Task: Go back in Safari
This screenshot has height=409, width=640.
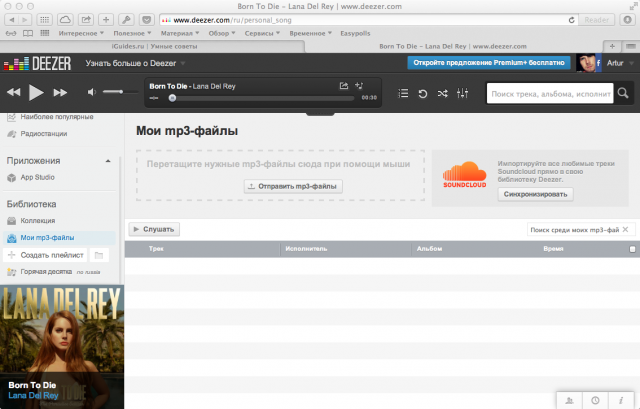Action: pyautogui.click(x=11, y=20)
